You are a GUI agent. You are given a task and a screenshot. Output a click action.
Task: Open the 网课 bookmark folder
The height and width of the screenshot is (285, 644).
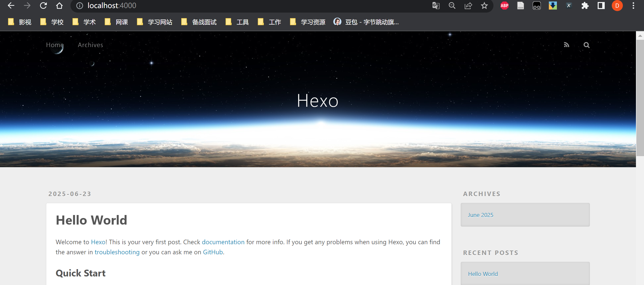116,22
